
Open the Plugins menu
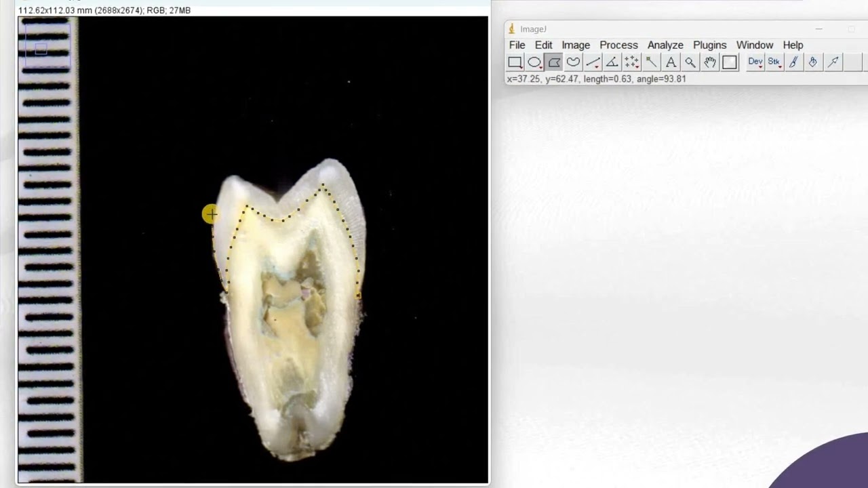[710, 45]
